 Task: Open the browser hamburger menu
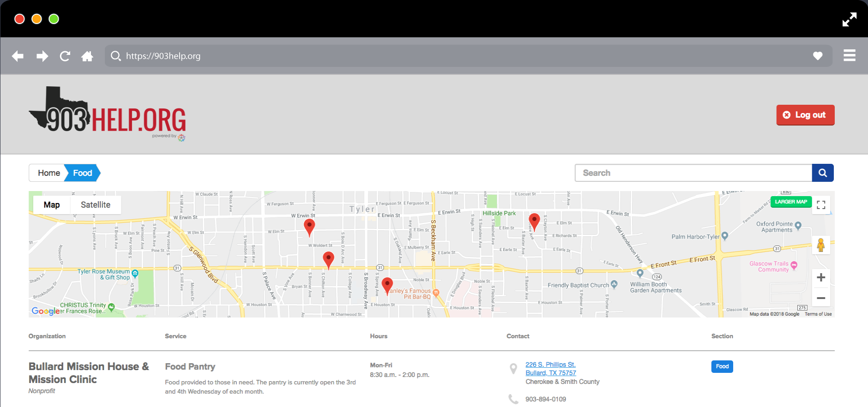click(849, 55)
